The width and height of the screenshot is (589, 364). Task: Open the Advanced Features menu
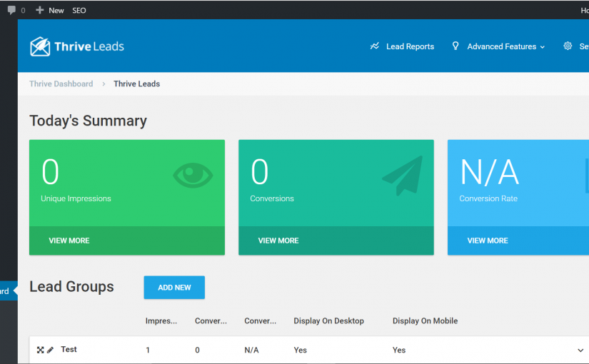(x=501, y=46)
